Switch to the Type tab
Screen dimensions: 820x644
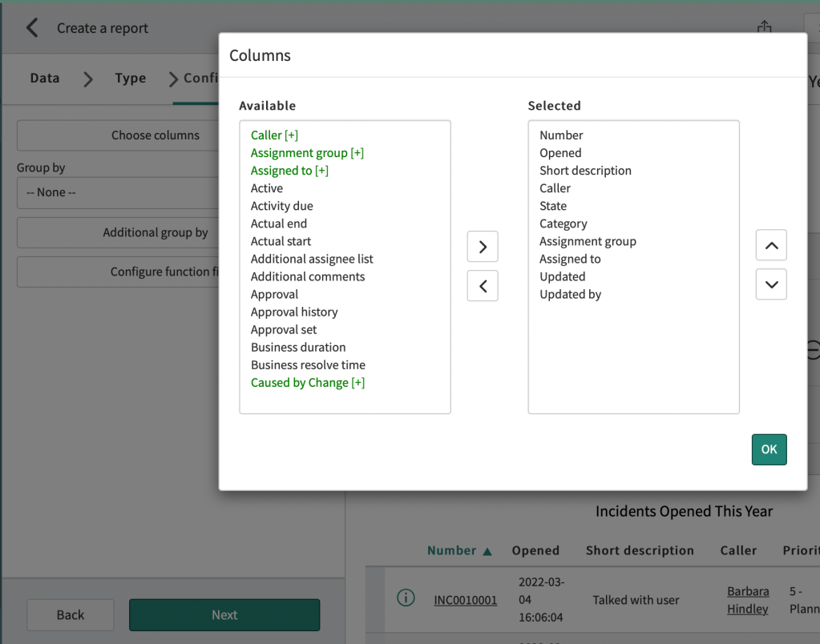point(130,78)
